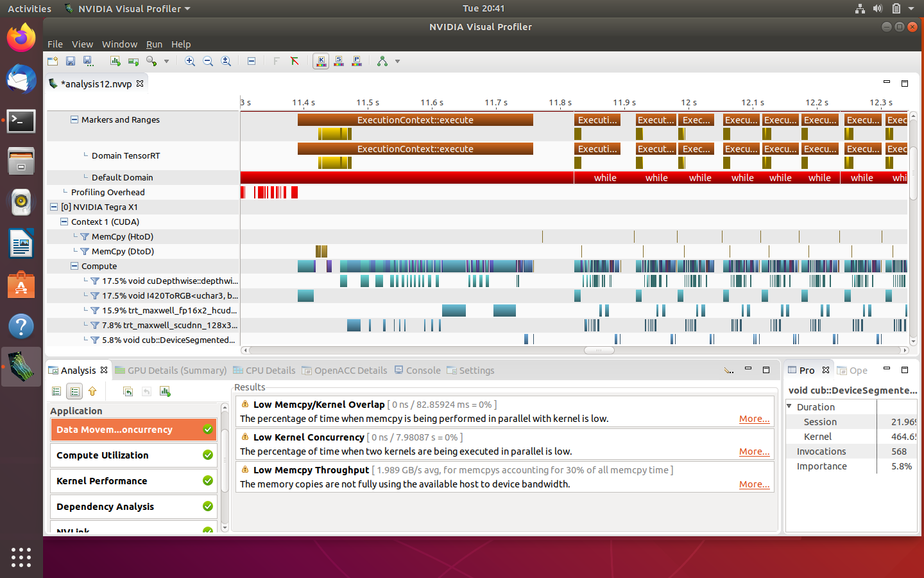Click reset analysis results icon
Viewport: 924px width, 578px height.
tap(128, 391)
